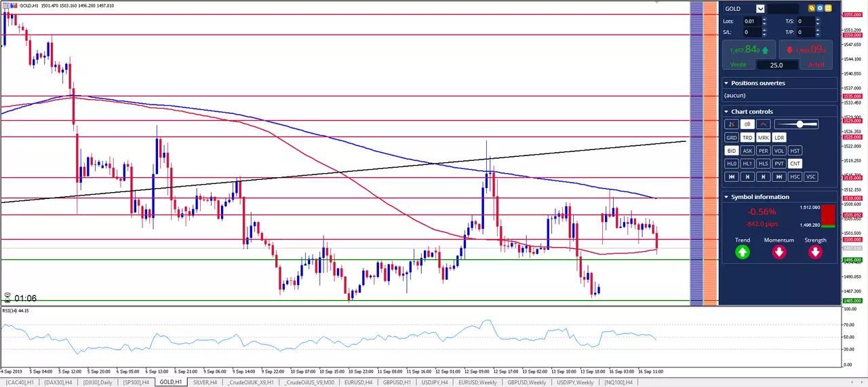Screen dimensions: 868x387
Task: Step the chart back one bar
Action: click(747, 177)
